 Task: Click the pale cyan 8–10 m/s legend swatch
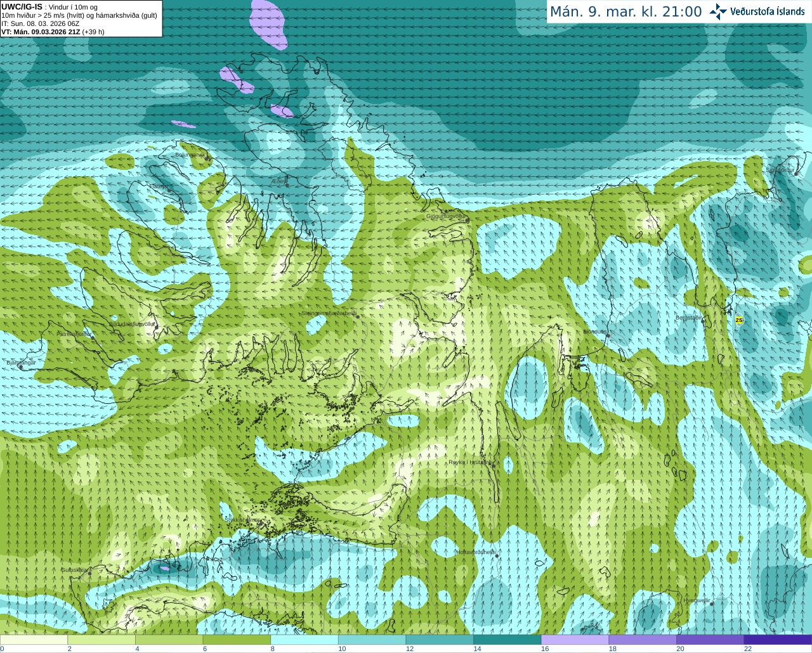304,640
